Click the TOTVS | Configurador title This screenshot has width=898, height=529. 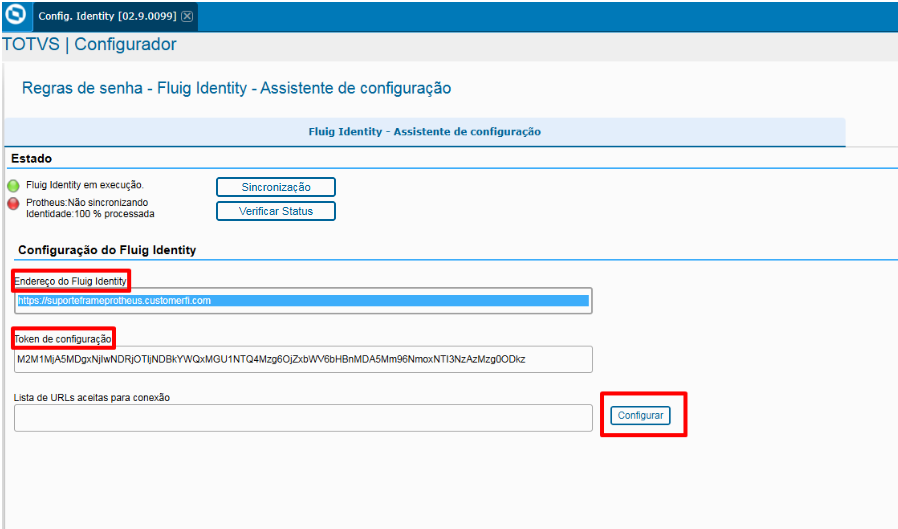[x=89, y=44]
